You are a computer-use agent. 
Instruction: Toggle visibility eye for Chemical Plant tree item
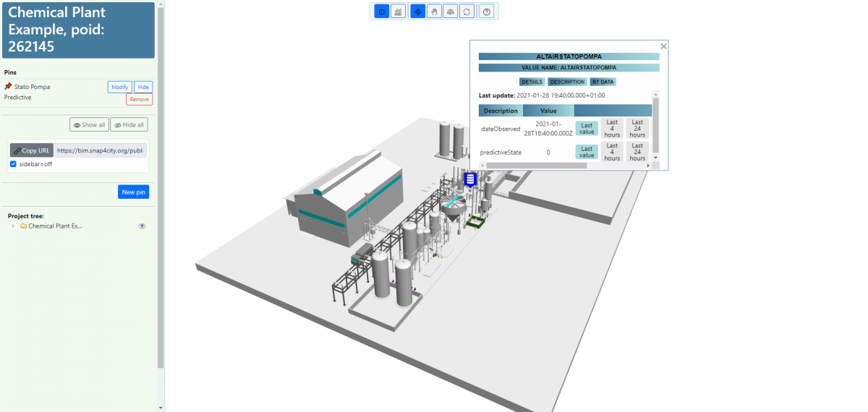click(x=142, y=226)
